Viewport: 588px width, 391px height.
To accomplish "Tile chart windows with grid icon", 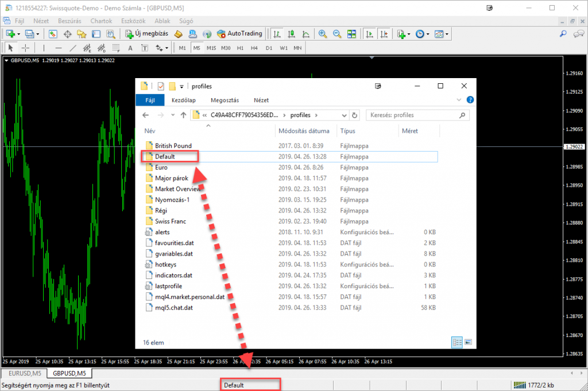I will coord(352,34).
